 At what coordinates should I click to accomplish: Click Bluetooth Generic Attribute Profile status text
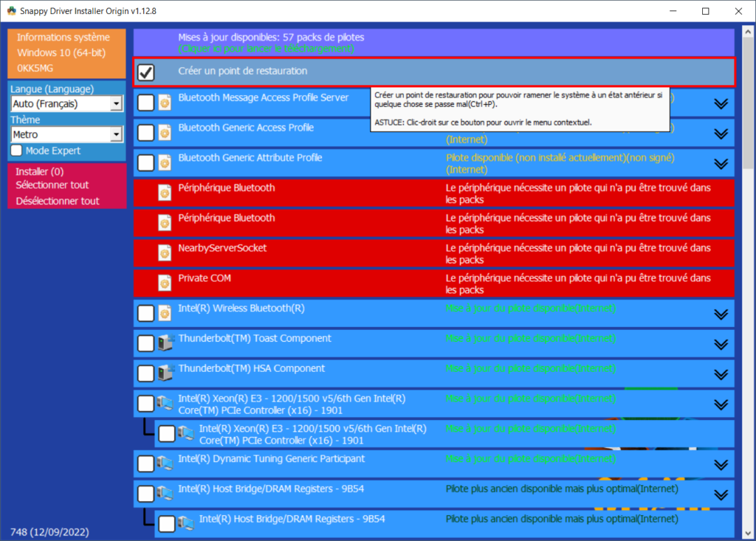560,163
